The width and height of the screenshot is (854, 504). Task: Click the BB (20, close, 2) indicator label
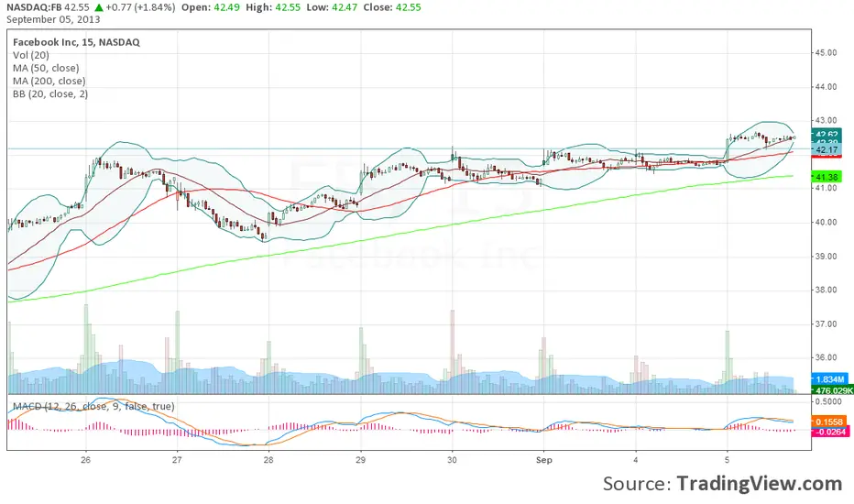(50, 94)
